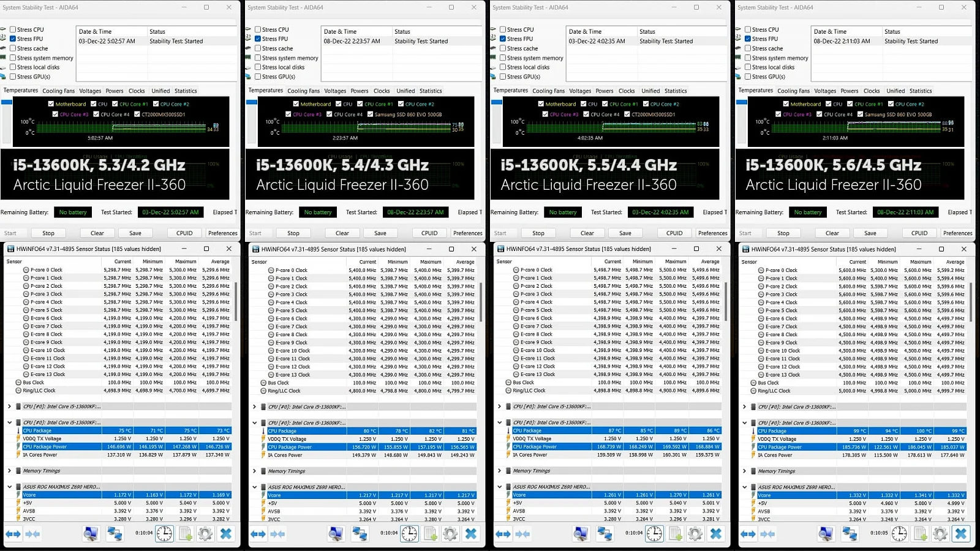Screen dimensions: 980x551
Task: Click blue graph slider in 5.4/4.3 GHz window
Action: 252,102
